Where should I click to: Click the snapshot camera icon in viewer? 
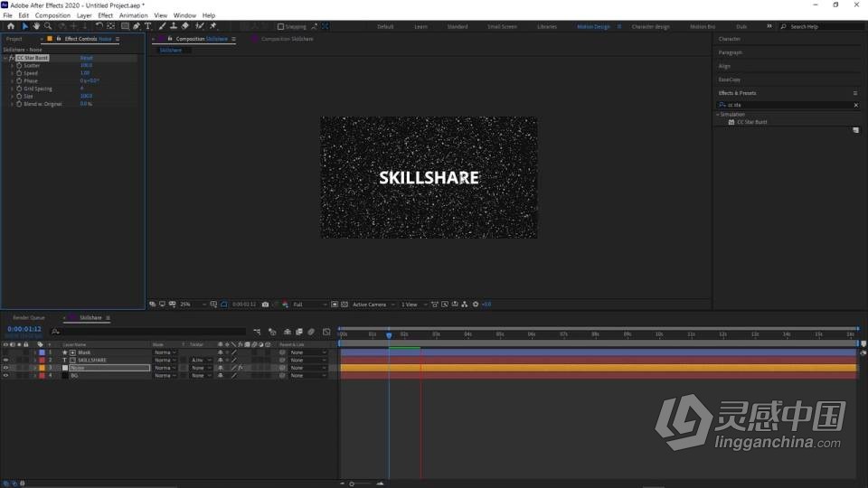coord(265,305)
